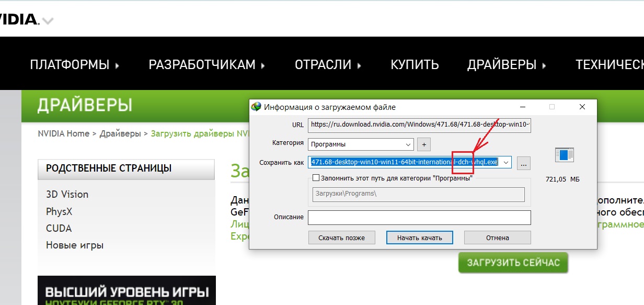Click the Загрузки\Programs\ path field
The height and width of the screenshot is (305, 644).
tap(418, 194)
